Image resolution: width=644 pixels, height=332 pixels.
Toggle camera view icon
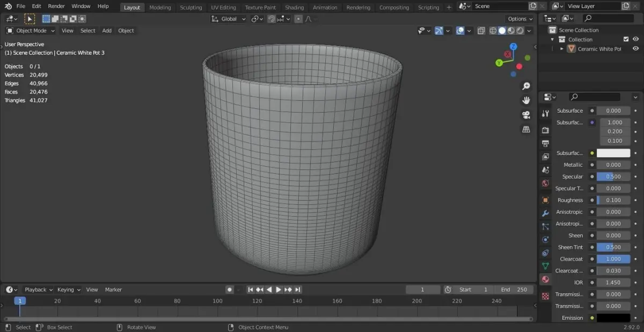pyautogui.click(x=526, y=115)
